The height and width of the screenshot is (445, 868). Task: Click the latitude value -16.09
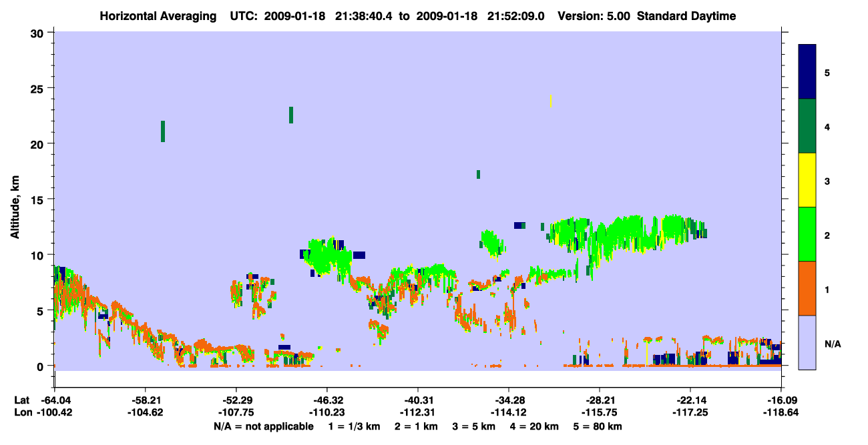(781, 400)
